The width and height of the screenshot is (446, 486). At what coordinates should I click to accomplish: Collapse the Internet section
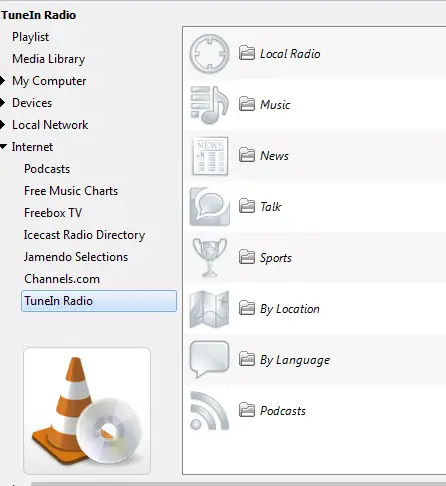(x=3, y=147)
